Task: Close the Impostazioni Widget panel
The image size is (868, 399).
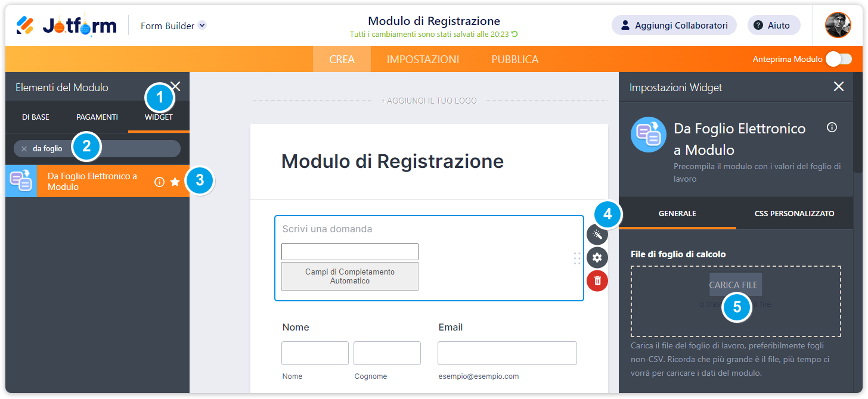Action: (838, 87)
